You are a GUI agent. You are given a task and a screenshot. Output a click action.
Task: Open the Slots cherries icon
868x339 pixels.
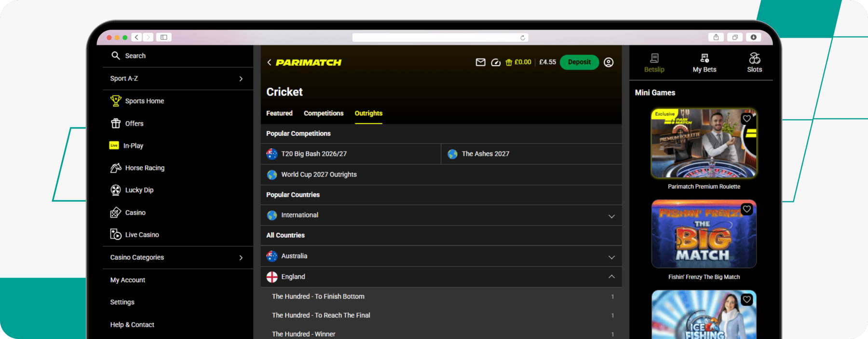click(x=755, y=58)
